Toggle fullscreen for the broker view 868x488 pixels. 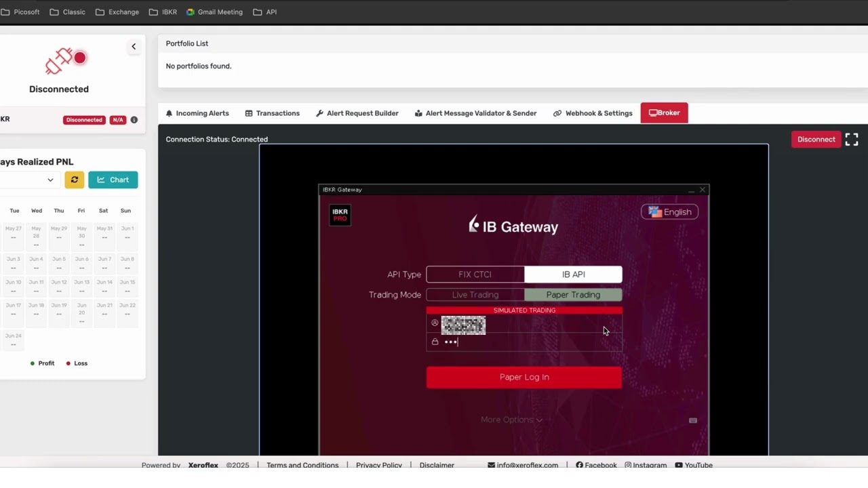(x=852, y=140)
